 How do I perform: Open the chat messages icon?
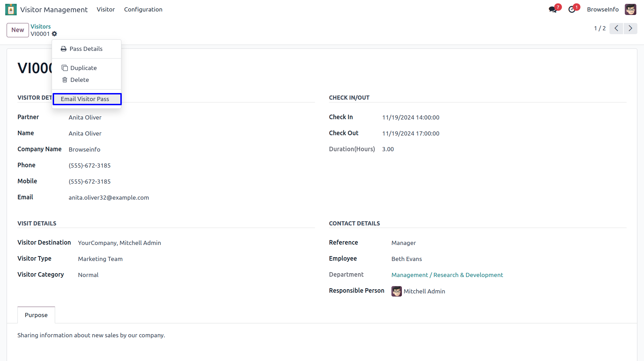pos(553,9)
